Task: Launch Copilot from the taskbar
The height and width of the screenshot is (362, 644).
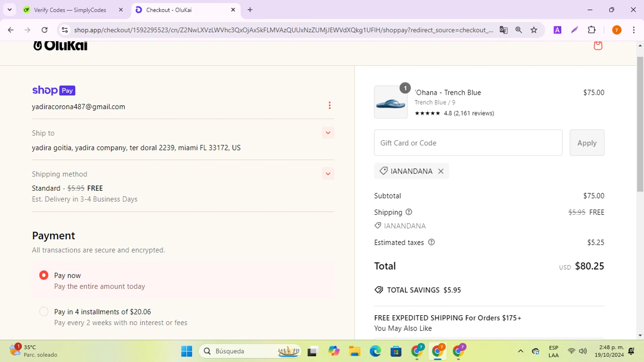Action: (x=334, y=351)
